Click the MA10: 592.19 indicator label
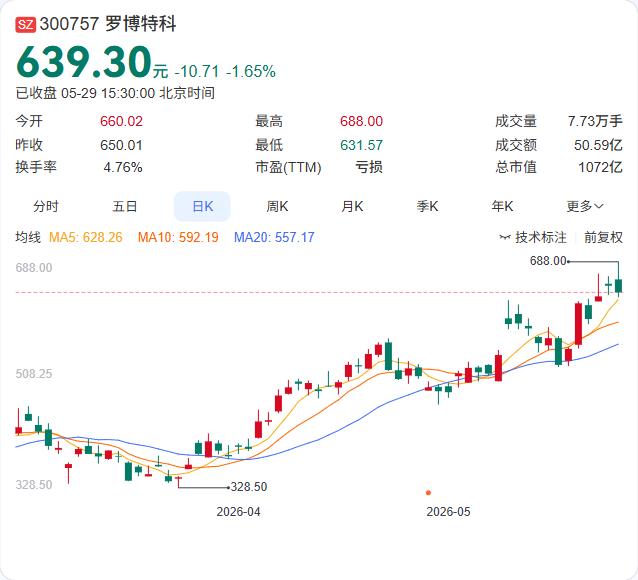This screenshot has width=638, height=580. (178, 237)
